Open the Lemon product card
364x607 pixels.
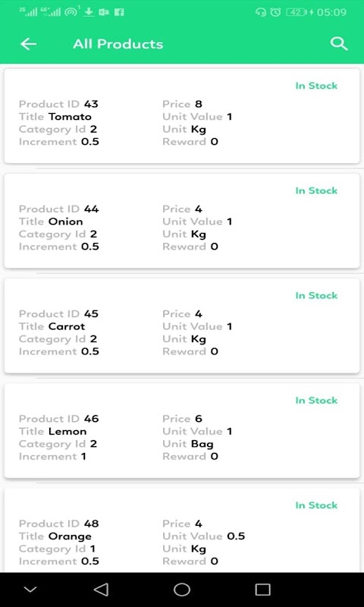click(x=182, y=430)
